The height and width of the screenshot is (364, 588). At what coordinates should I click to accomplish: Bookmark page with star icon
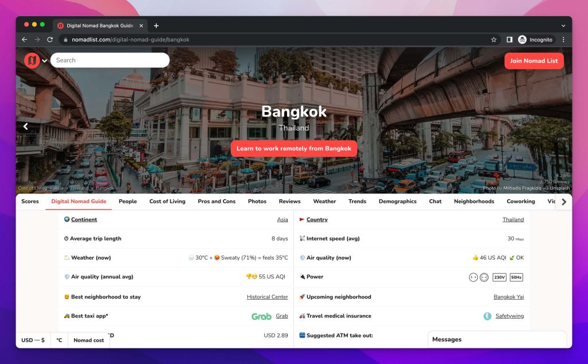click(494, 40)
